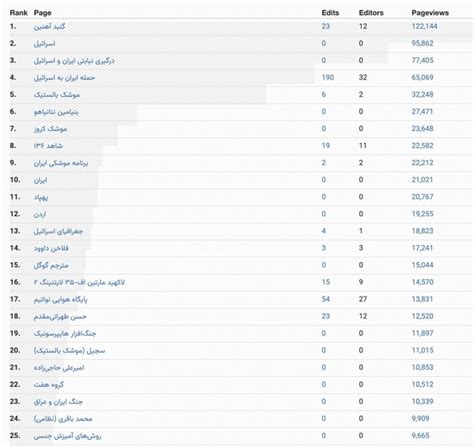This screenshot has width=474, height=446.
Task: Open the 190 edits link in row 4
Action: point(328,77)
